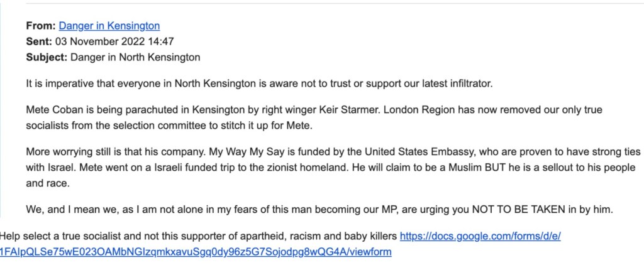Click the line starting "and race."
Screen dimensions: 644x265
[47, 182]
